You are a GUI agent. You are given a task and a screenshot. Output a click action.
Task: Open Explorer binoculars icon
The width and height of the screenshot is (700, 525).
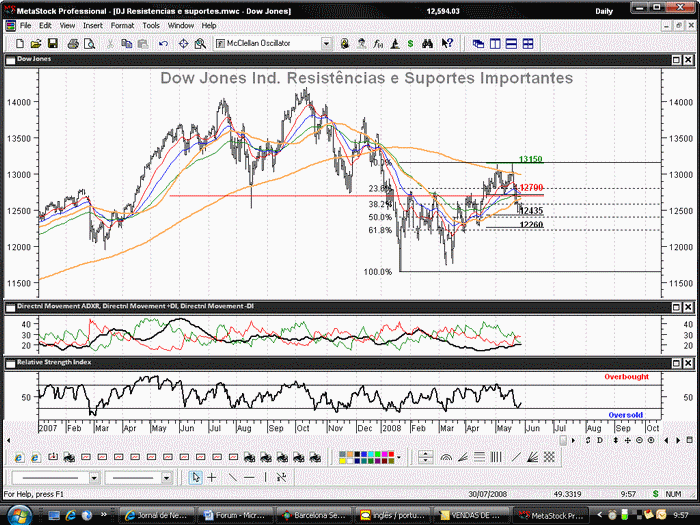[x=427, y=44]
